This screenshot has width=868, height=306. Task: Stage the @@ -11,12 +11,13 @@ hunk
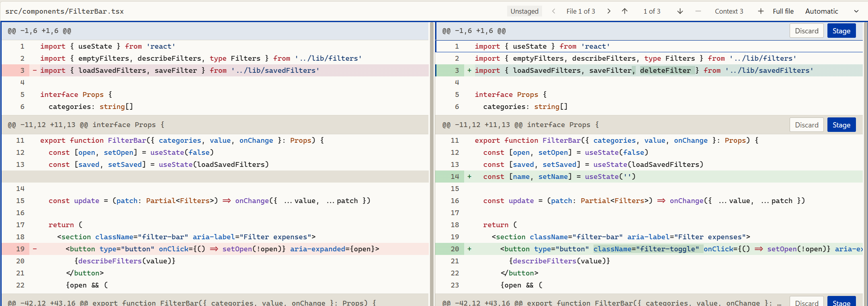(841, 125)
